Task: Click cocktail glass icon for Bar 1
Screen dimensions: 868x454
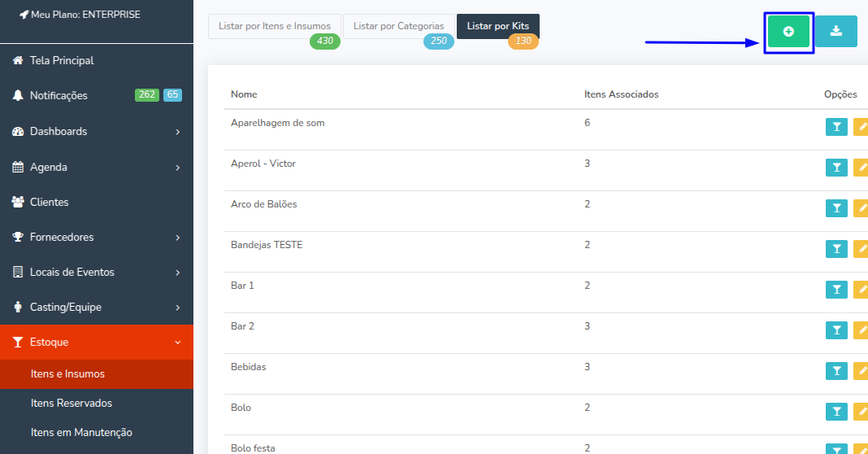Action: pyautogui.click(x=836, y=290)
